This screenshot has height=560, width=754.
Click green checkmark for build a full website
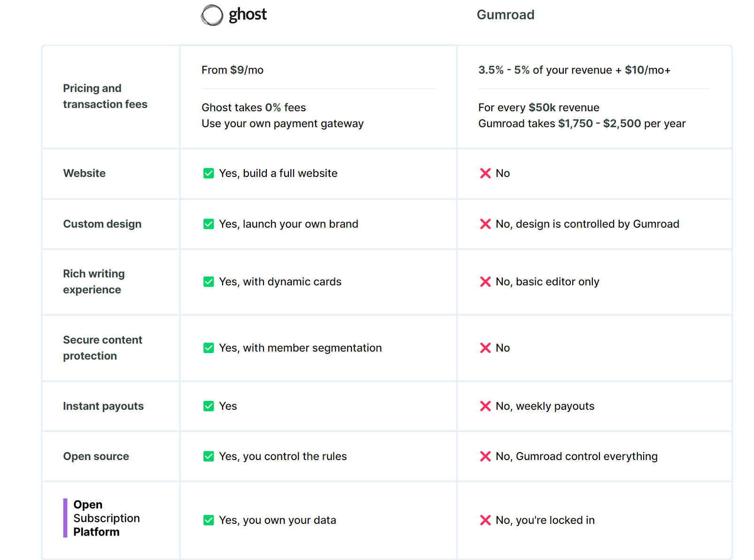209,173
